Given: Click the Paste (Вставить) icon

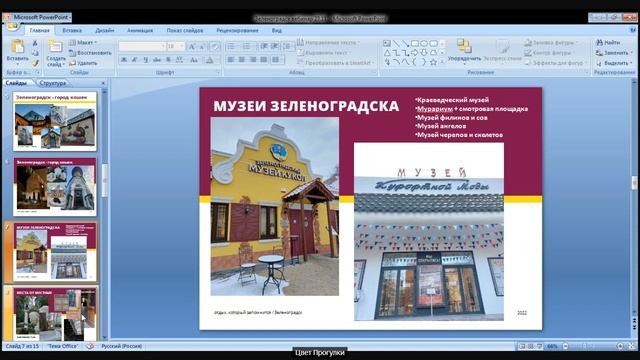Looking at the screenshot, I should (x=18, y=47).
